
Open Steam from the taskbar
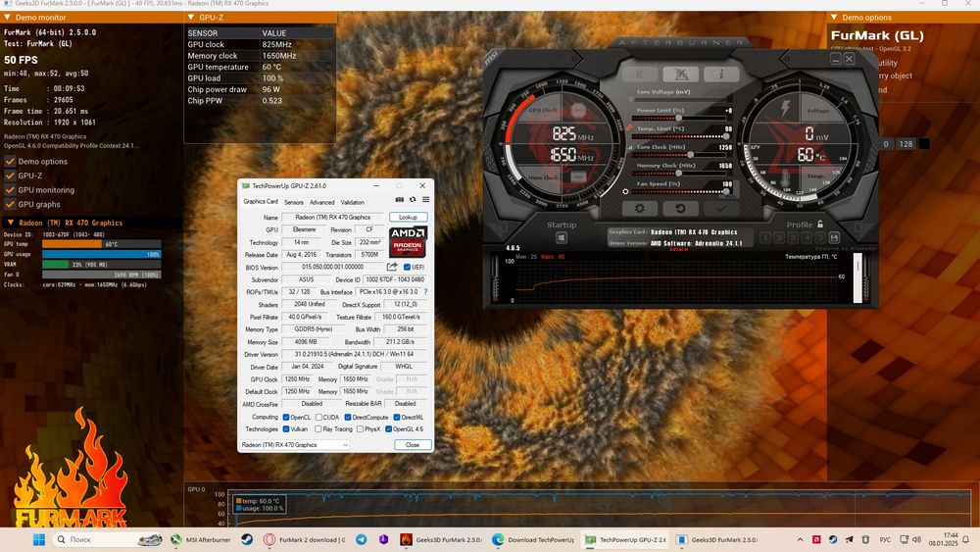(247, 539)
